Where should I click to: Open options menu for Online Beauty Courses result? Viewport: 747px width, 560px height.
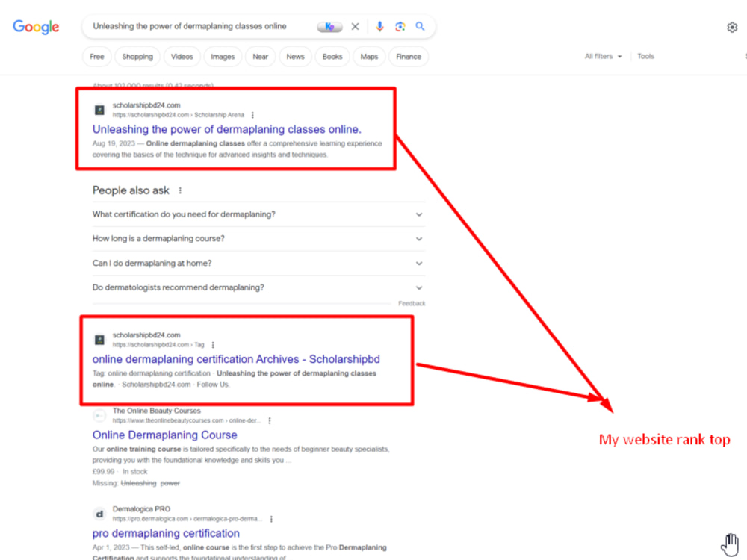pyautogui.click(x=270, y=421)
